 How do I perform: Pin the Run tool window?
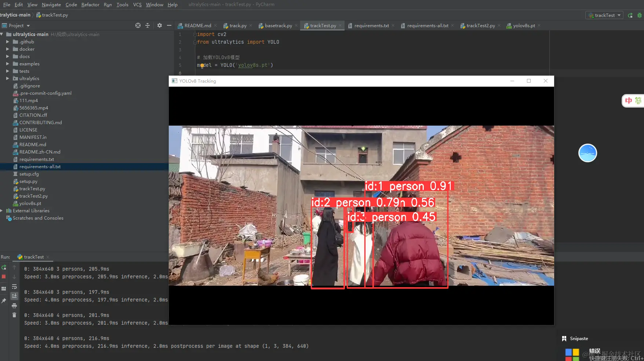click(x=4, y=301)
